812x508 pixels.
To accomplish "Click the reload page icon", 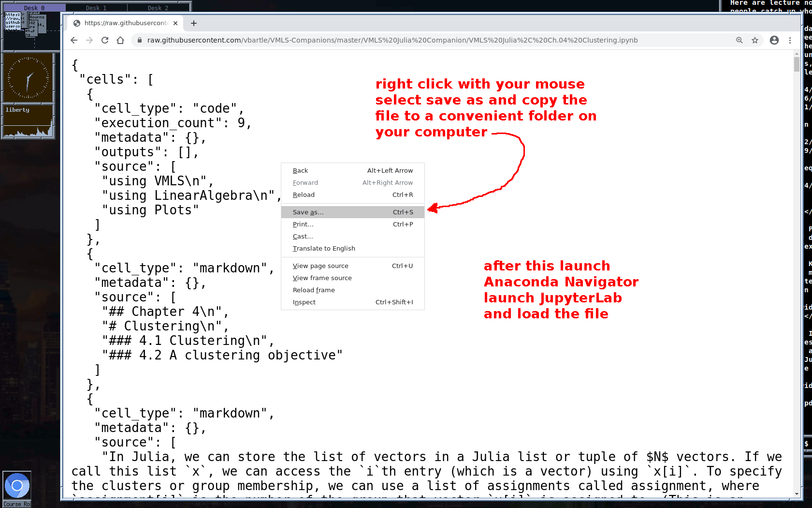I will point(105,40).
